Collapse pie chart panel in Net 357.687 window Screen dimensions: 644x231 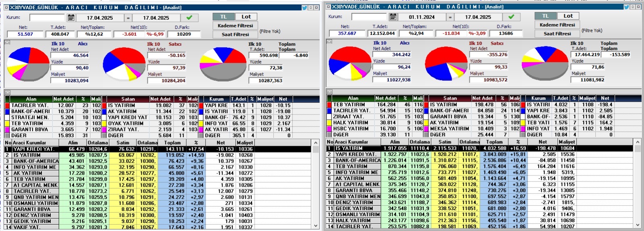(329, 41)
